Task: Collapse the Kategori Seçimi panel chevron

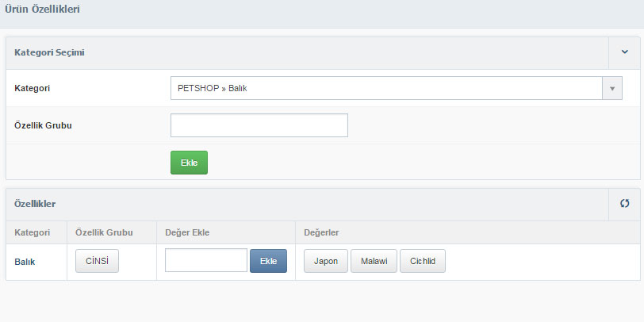Action: [624, 52]
